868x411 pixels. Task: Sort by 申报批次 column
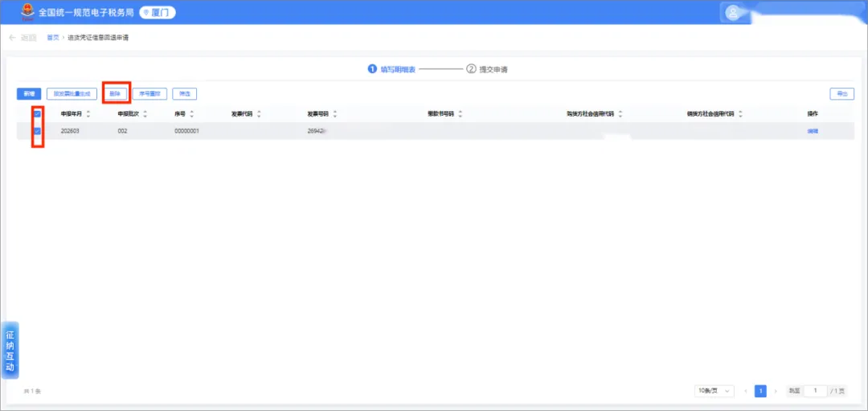tap(145, 113)
